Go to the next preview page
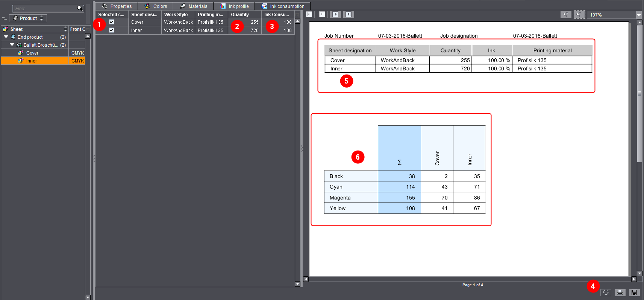 pos(335,14)
